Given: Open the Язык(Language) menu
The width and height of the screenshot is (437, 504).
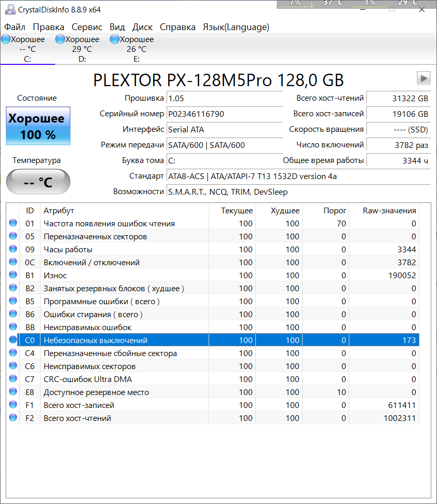Looking at the screenshot, I should [x=236, y=27].
